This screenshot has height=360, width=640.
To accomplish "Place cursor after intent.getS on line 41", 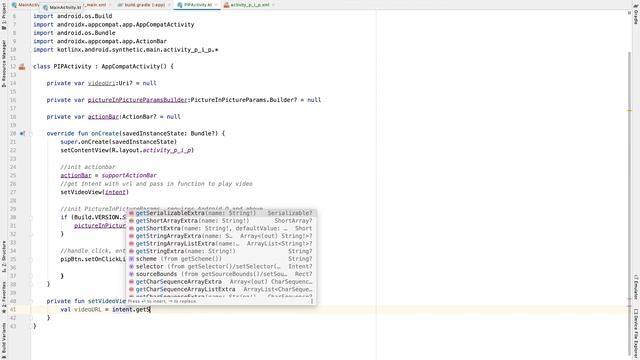I will [x=151, y=309].
